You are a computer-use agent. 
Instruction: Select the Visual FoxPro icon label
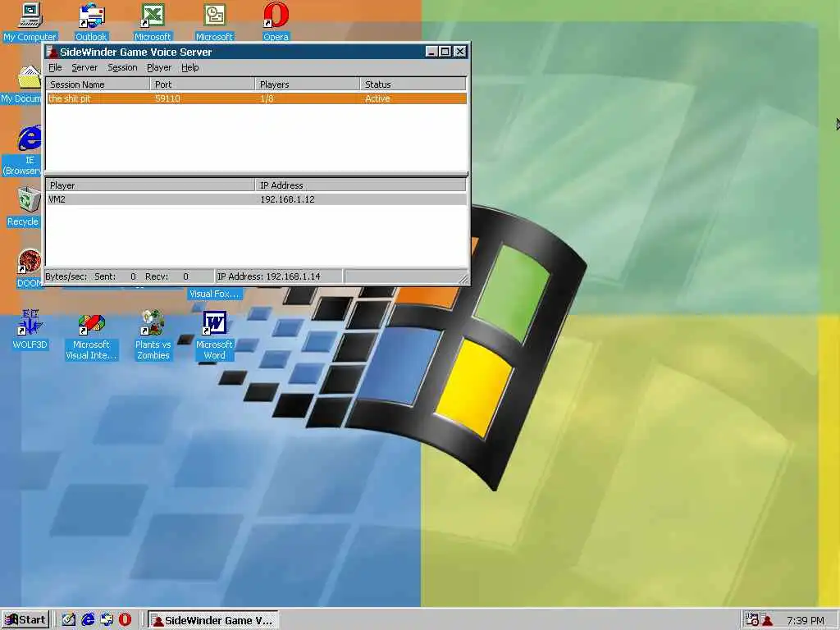click(x=214, y=294)
